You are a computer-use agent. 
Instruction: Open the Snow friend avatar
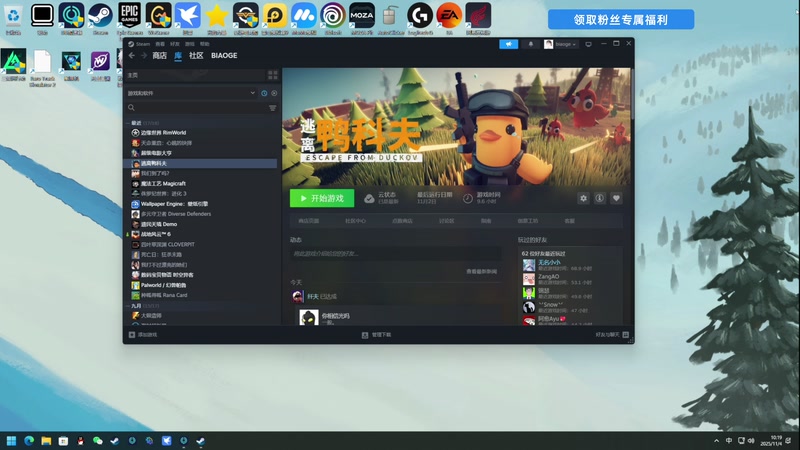click(529, 307)
